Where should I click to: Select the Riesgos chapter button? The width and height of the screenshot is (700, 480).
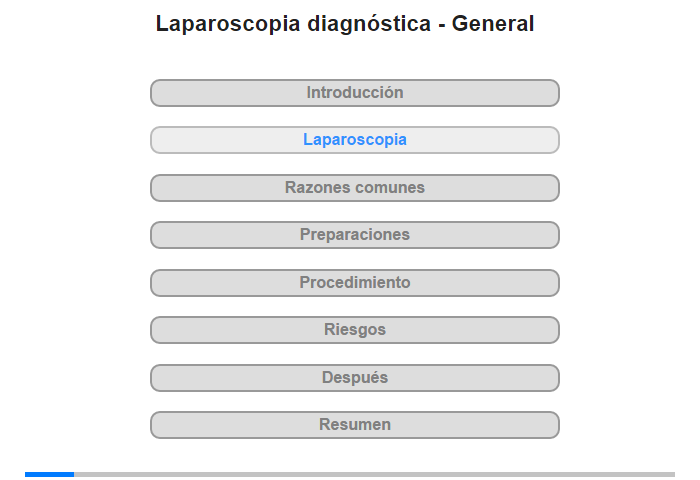pyautogui.click(x=354, y=330)
